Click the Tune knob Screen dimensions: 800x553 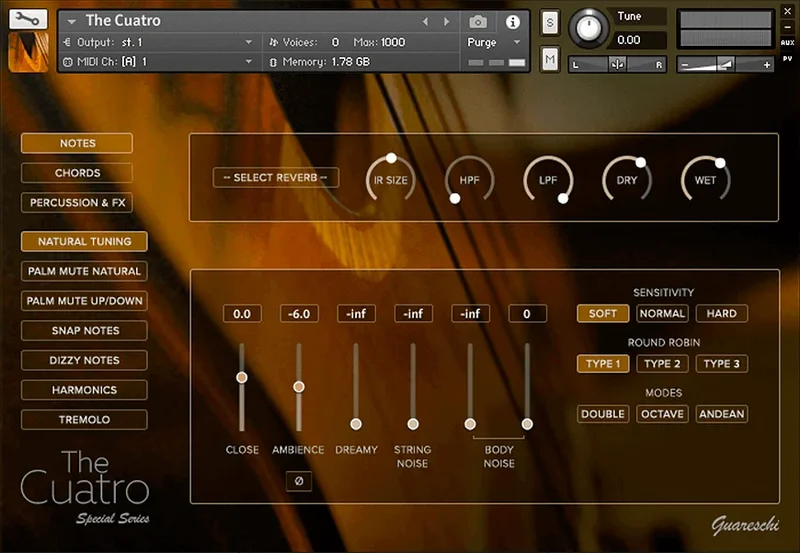click(x=588, y=28)
